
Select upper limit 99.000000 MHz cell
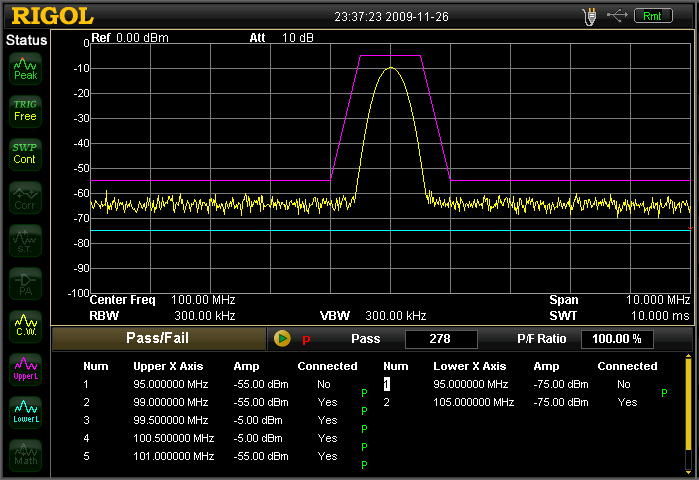[x=171, y=402]
